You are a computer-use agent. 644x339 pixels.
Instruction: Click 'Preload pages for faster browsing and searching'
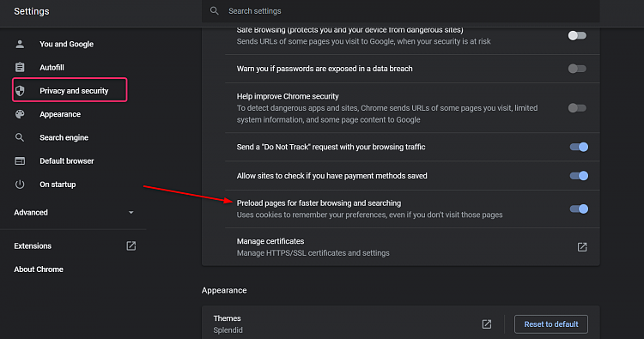tap(319, 203)
